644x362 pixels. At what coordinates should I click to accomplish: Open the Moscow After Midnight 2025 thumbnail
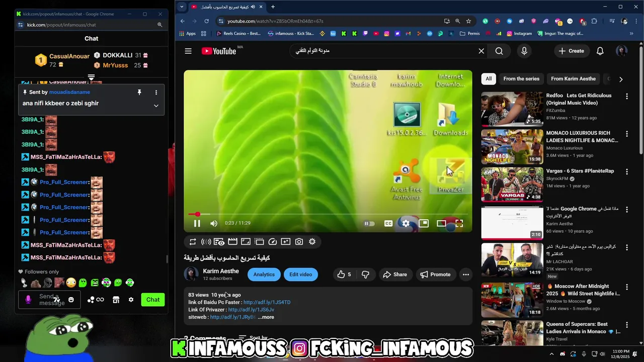coord(512,300)
